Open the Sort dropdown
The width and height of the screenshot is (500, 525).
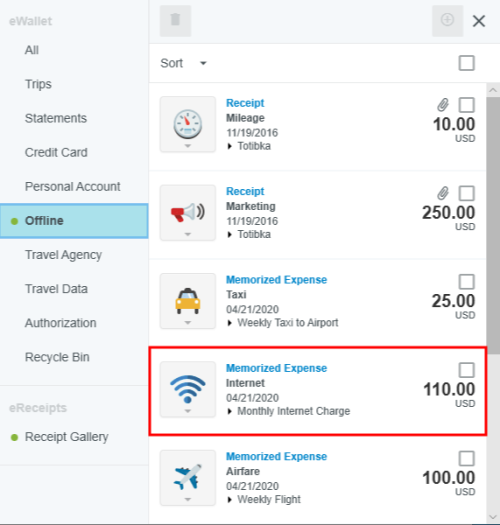click(x=184, y=63)
